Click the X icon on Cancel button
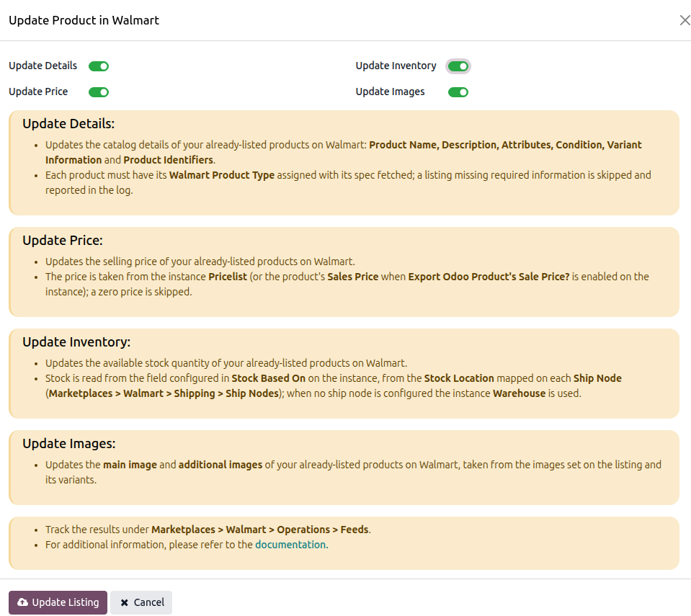The height and width of the screenshot is (616, 691). [124, 603]
